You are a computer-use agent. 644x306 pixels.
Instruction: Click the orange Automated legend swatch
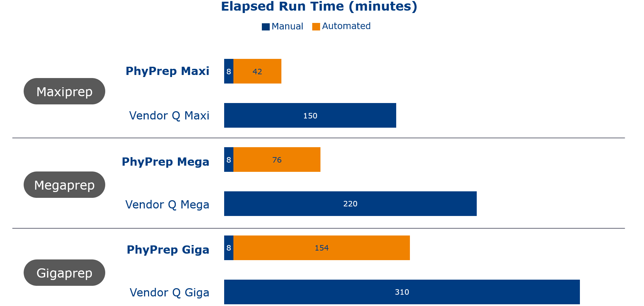point(316,27)
